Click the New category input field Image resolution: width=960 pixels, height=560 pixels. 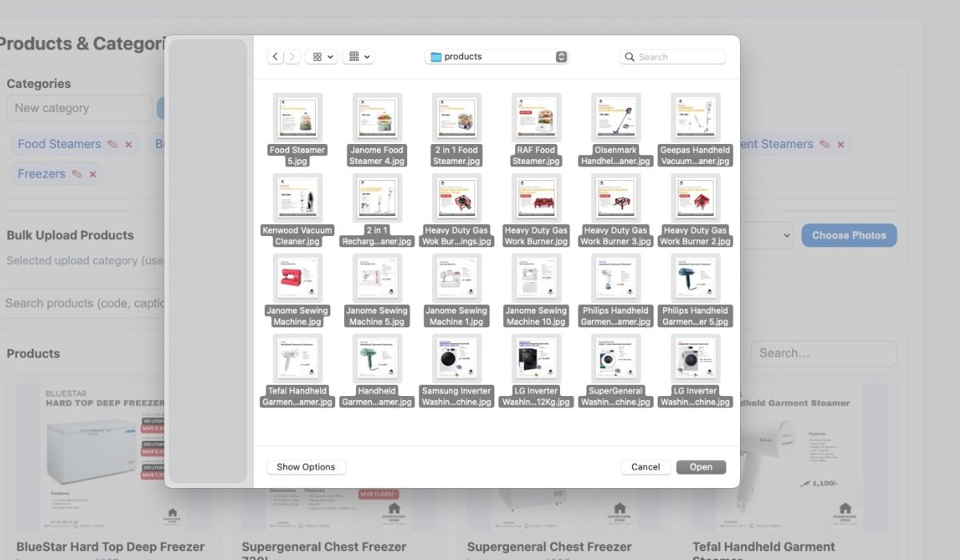click(78, 108)
